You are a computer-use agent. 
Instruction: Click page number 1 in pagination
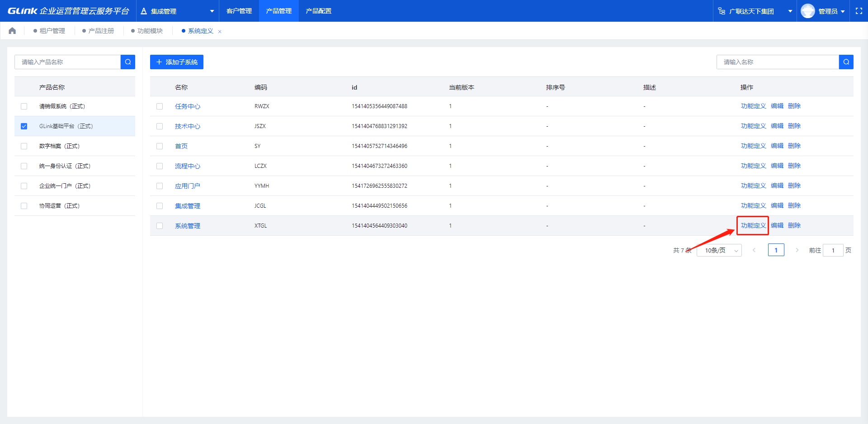point(776,250)
